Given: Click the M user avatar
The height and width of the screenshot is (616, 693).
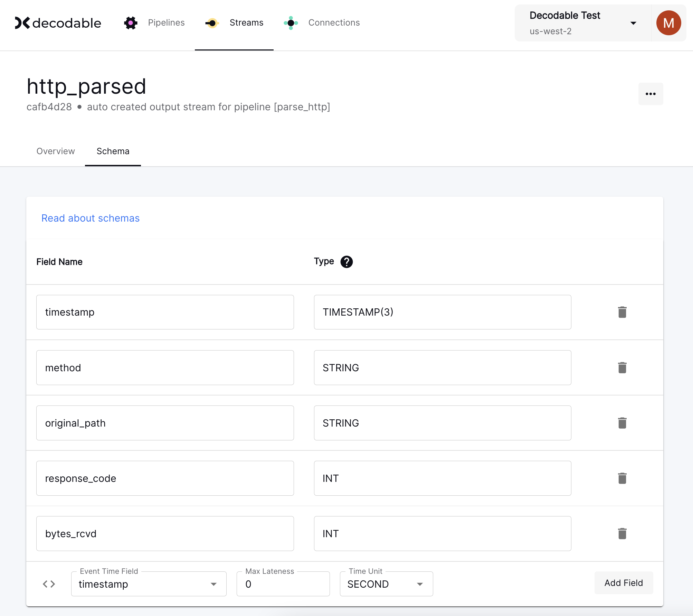Looking at the screenshot, I should 668,23.
